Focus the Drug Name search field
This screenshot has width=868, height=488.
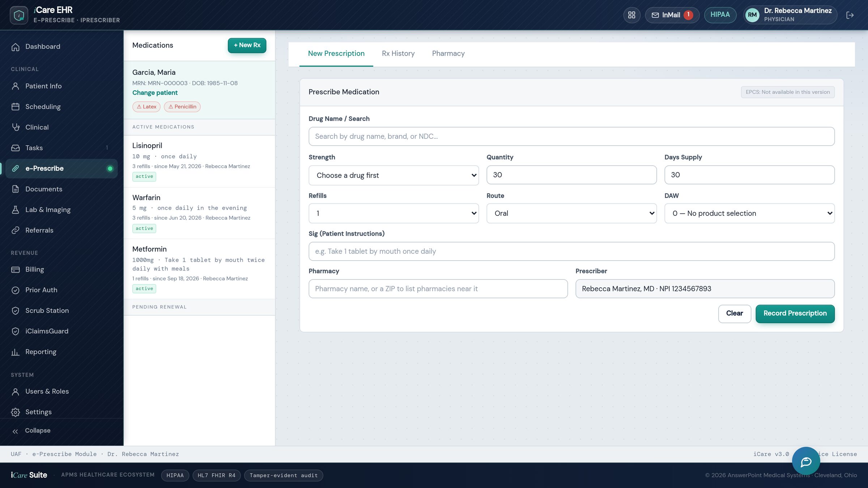point(571,136)
